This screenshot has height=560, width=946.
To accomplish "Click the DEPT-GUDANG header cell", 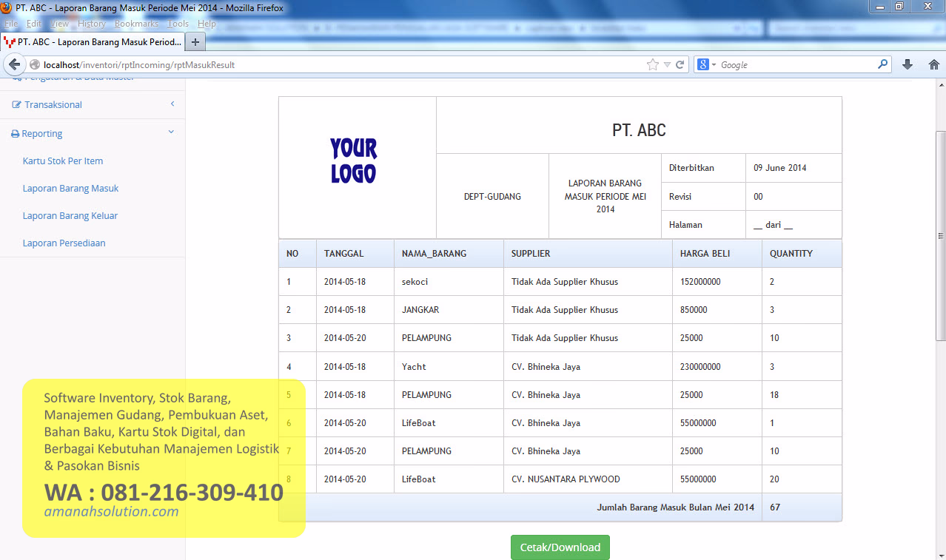I will pyautogui.click(x=492, y=197).
